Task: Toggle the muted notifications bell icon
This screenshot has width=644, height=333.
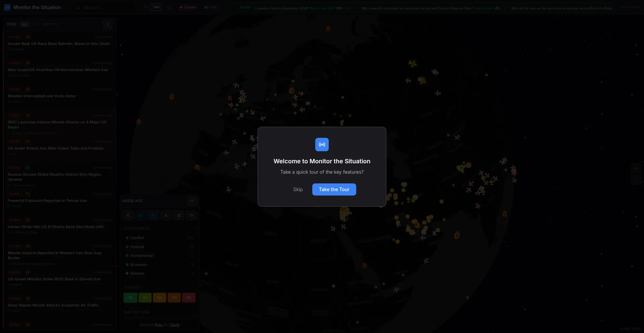Action: pos(169,7)
